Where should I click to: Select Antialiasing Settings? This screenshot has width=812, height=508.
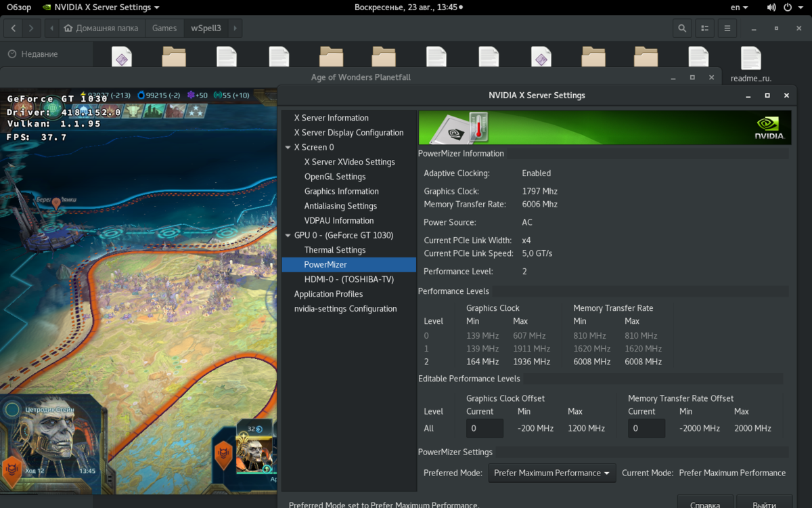(340, 206)
